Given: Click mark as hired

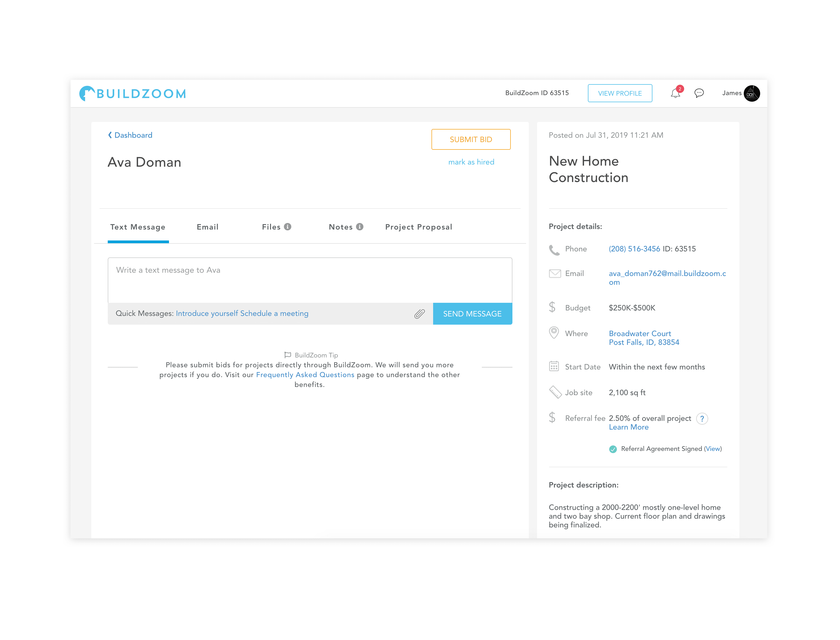Looking at the screenshot, I should click(x=471, y=162).
